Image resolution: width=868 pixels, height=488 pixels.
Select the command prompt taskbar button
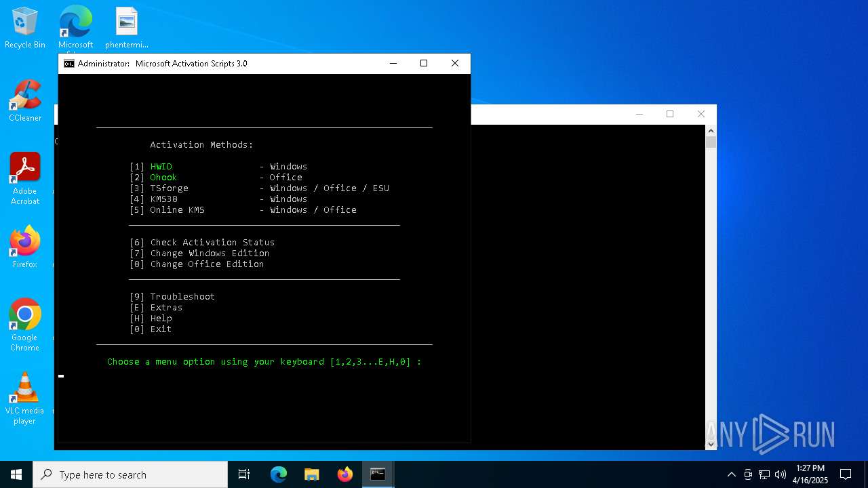(x=378, y=474)
